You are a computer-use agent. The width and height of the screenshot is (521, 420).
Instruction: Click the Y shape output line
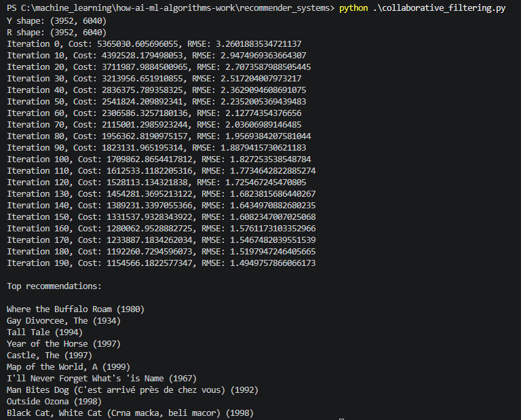(56, 20)
